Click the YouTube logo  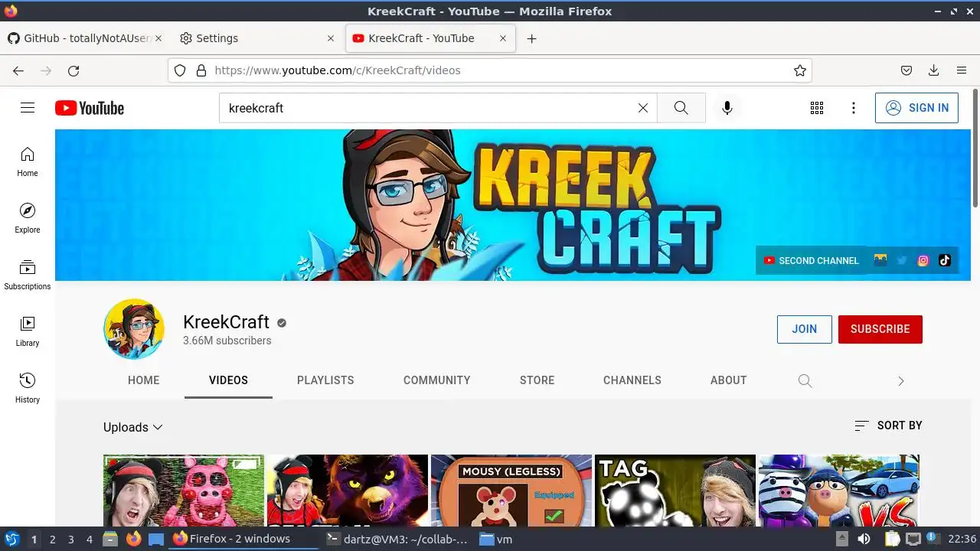[x=90, y=108]
